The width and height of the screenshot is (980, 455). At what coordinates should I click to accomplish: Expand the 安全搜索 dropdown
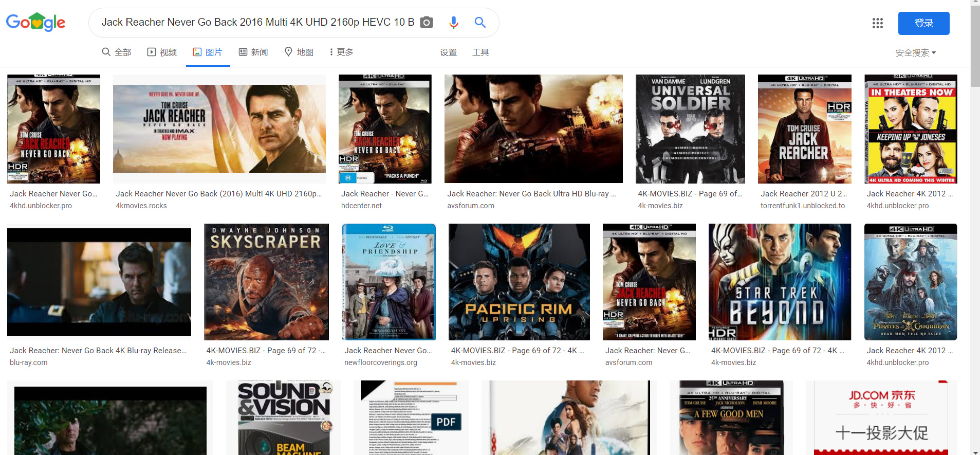916,52
